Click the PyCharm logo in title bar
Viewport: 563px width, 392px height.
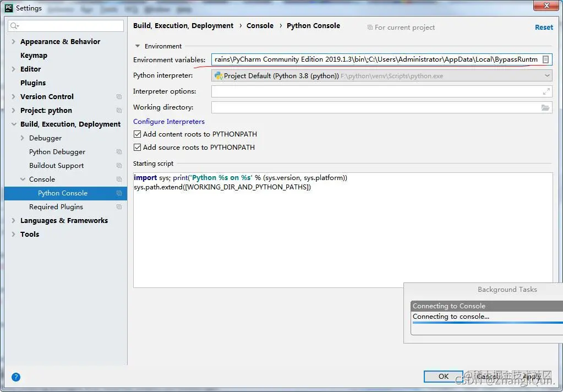(9, 8)
